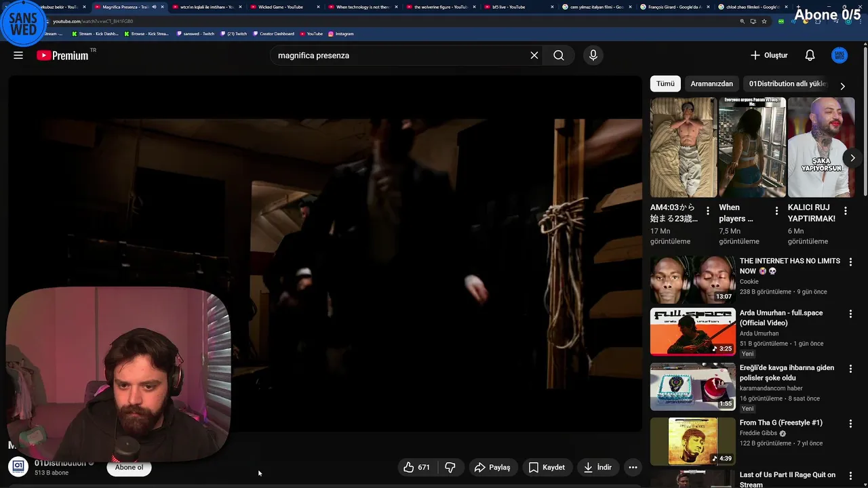Open options for Arda Umurhan full.space video
The image size is (868, 488).
pos(850,314)
